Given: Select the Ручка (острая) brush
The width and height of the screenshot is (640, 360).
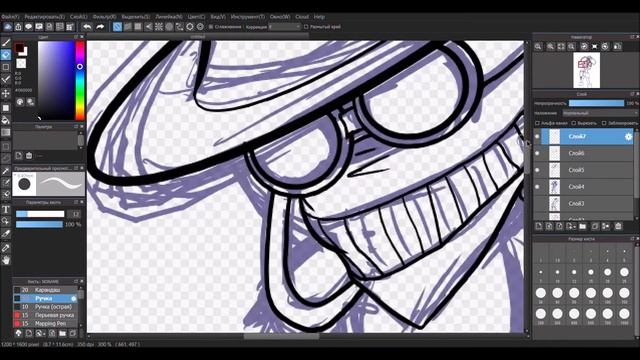Looking at the screenshot, I should 45,307.
